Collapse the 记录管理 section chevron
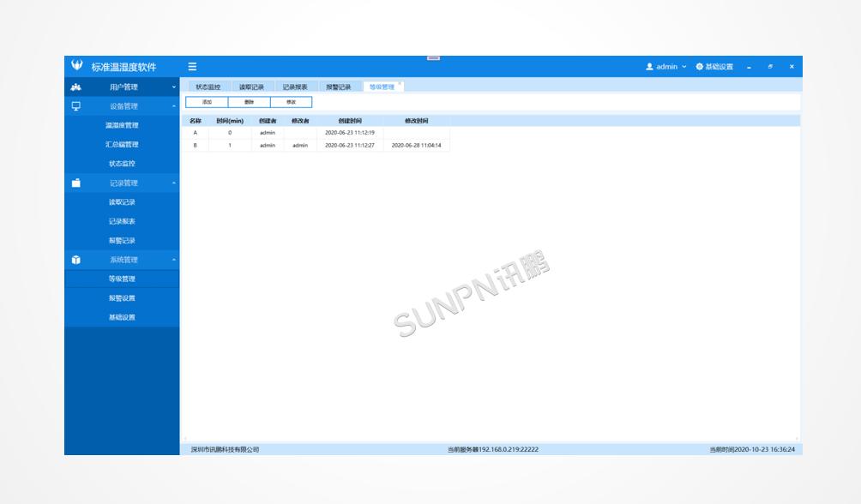The width and height of the screenshot is (861, 504). [x=173, y=183]
